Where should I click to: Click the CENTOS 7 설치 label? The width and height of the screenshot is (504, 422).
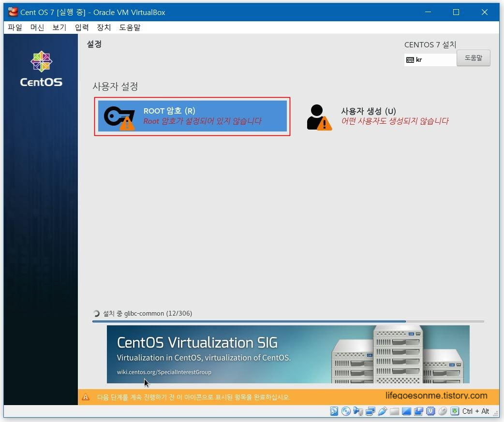tap(430, 44)
